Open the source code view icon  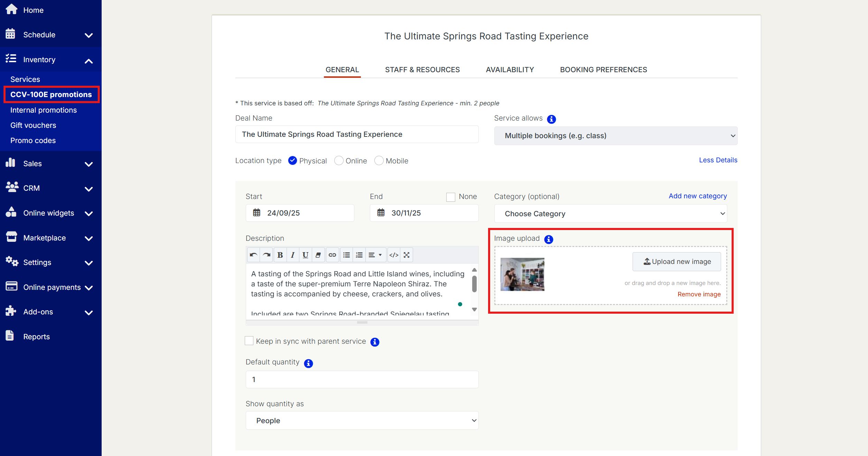click(394, 255)
